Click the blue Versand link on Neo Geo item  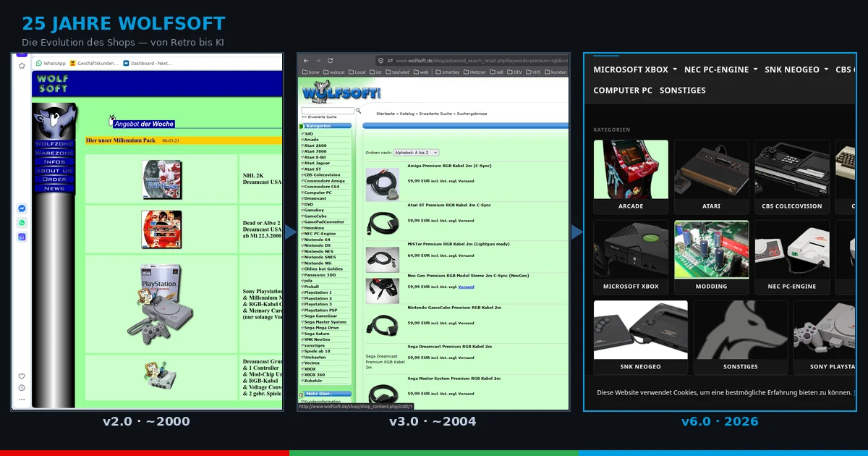pos(466,287)
